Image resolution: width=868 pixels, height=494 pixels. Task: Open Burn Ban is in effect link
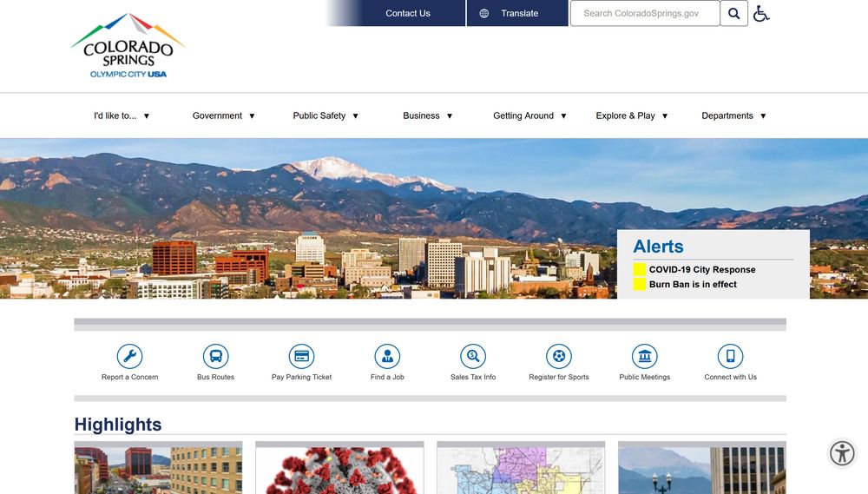[x=693, y=284]
